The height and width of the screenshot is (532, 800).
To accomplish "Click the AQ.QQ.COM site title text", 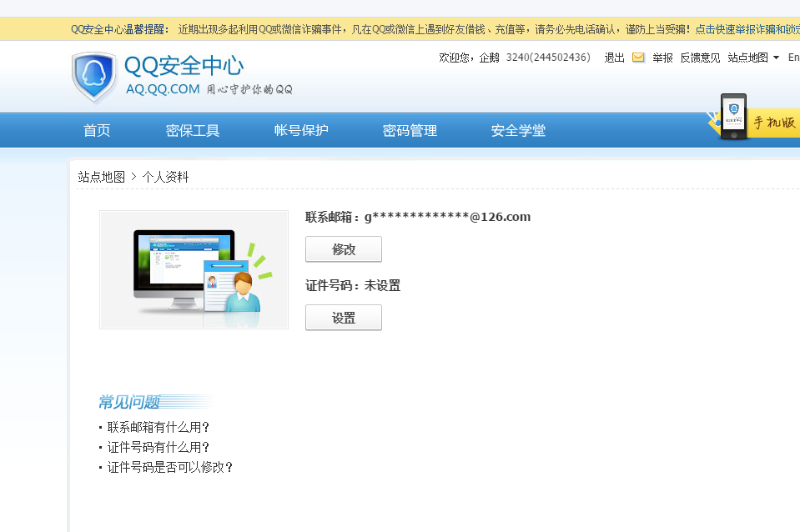I will click(163, 88).
